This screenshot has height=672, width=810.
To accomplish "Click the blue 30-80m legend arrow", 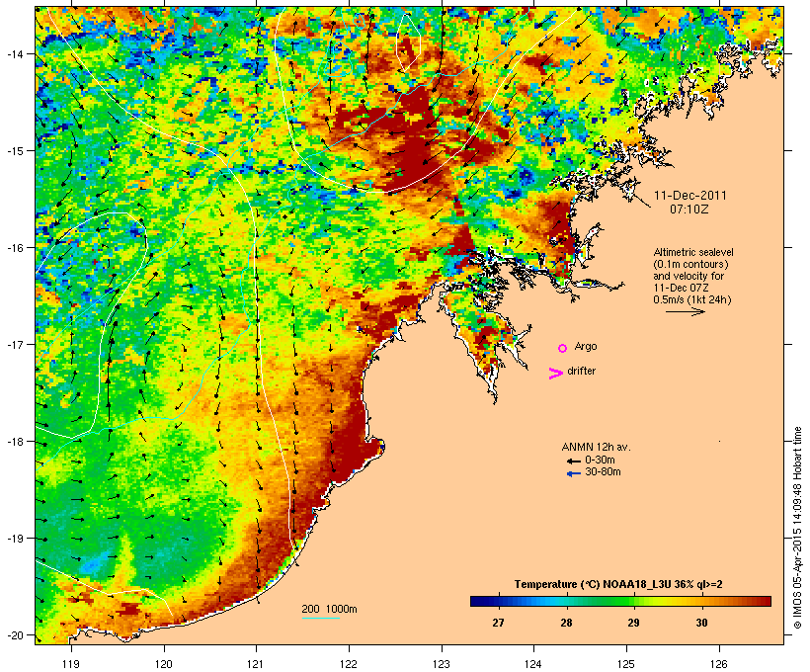I will tap(573, 473).
